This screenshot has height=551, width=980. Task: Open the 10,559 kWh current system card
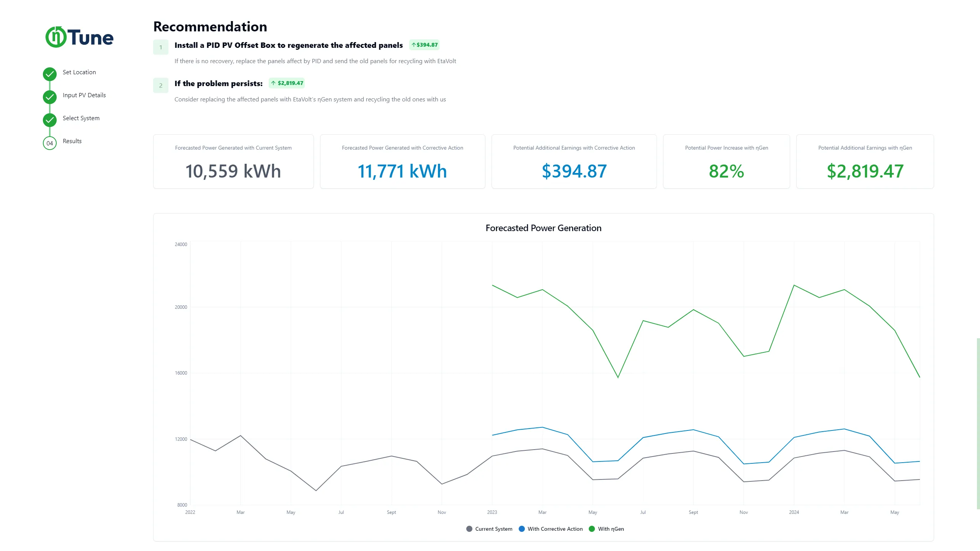[234, 161]
